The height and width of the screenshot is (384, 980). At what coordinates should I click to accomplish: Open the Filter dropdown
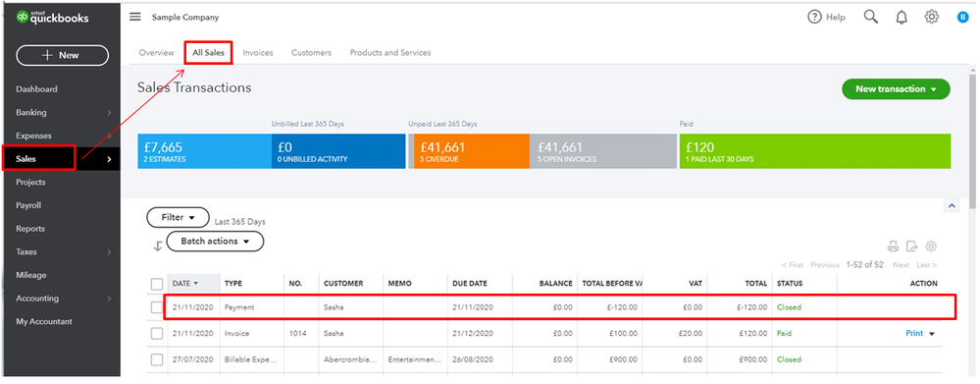179,218
